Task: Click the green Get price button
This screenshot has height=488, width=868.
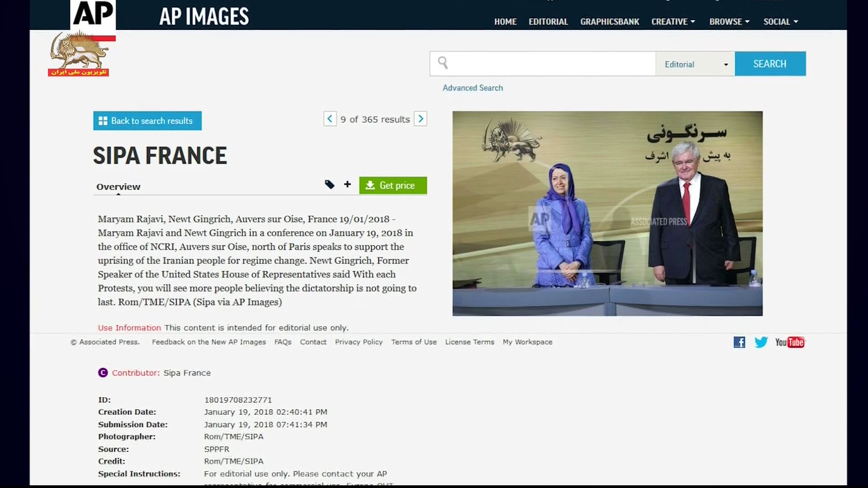Action: [x=393, y=185]
